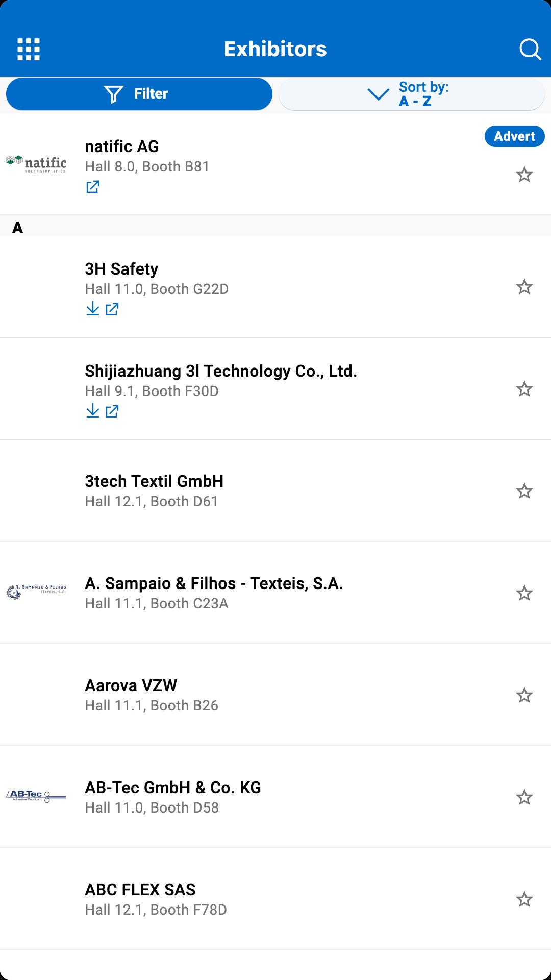Tap the natific logo thumbnail
Screen dimensions: 551x980
pos(36,164)
